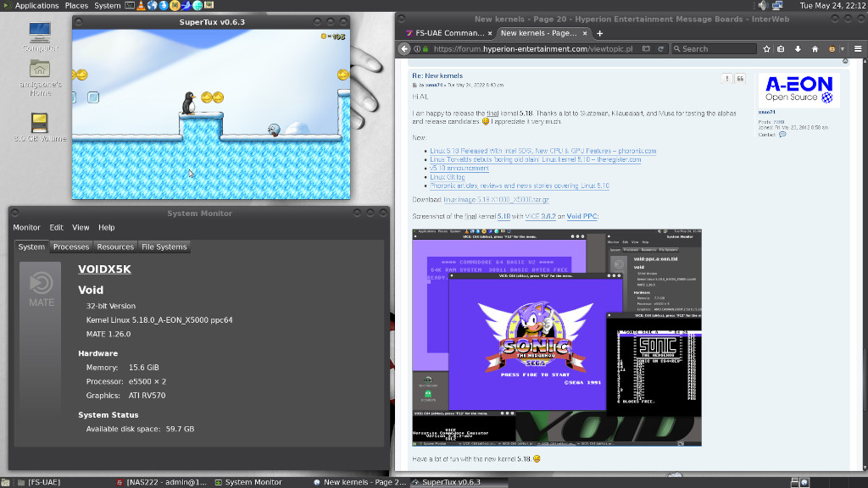Open the System menu in top panel

(x=108, y=6)
